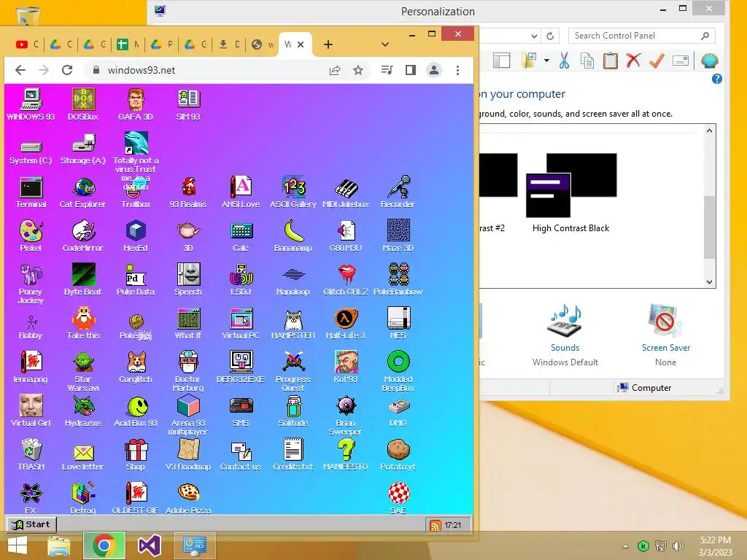Open the Calc calculator icon

(241, 236)
